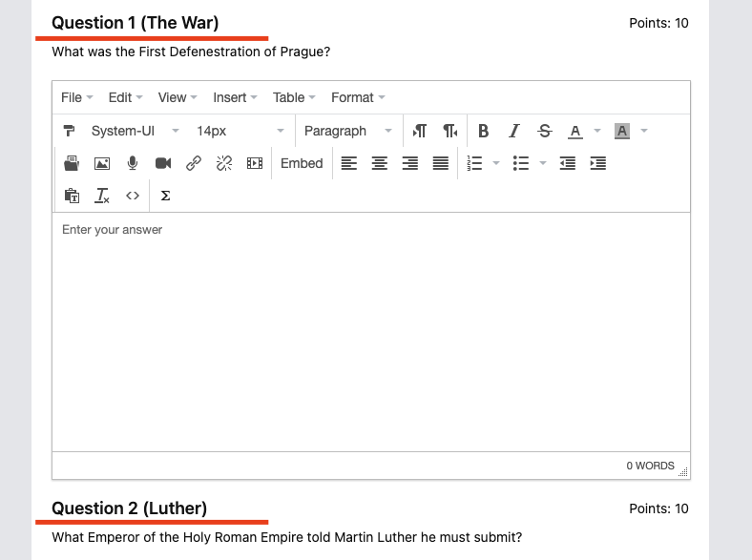Toggle the paste as text option

(72, 196)
